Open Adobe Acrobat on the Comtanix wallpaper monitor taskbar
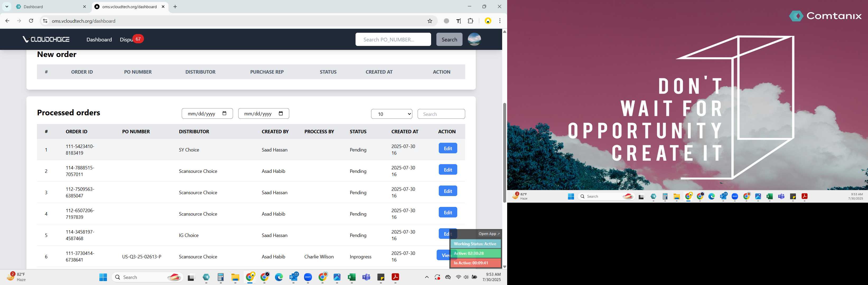This screenshot has width=868, height=285. (804, 197)
